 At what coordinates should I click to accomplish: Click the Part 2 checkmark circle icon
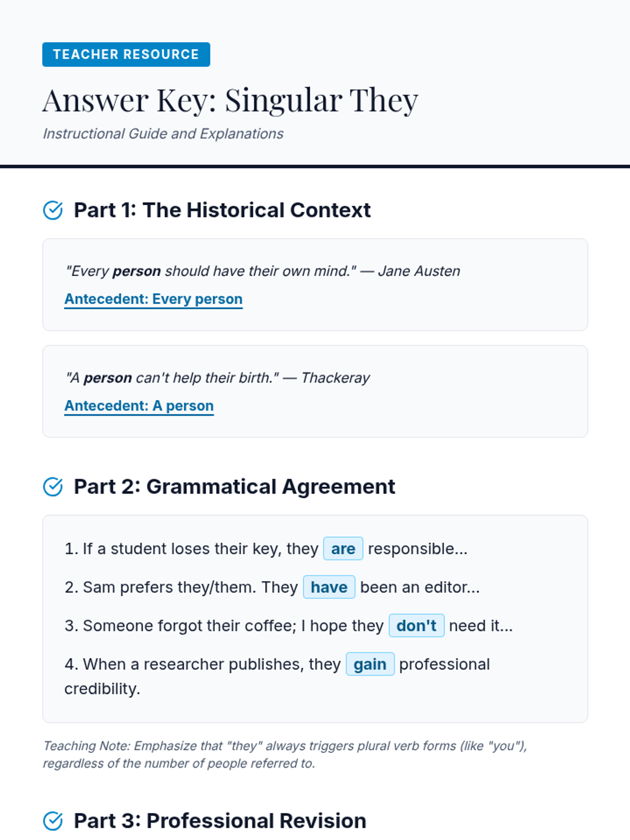52,487
